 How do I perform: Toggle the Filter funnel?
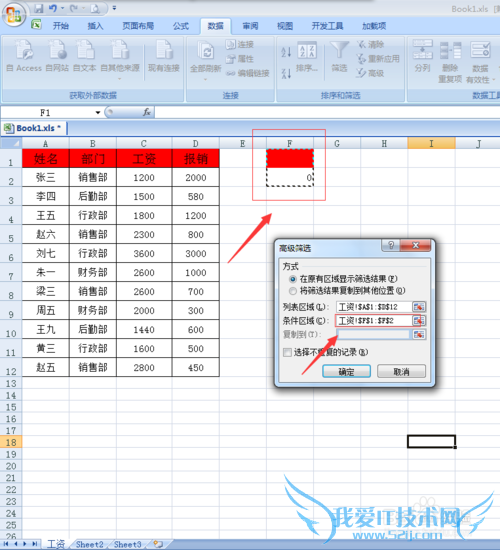pyautogui.click(x=339, y=56)
